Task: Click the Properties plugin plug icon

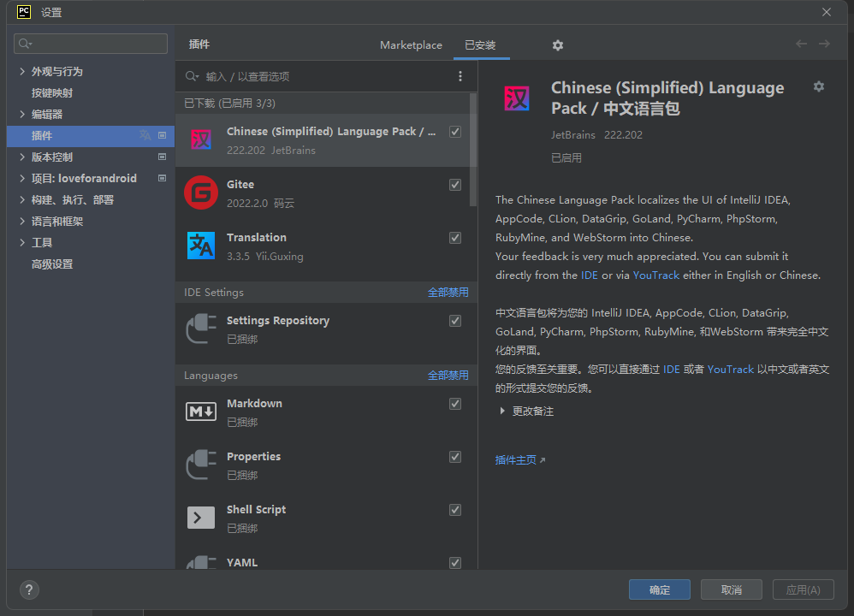Action: pos(201,465)
